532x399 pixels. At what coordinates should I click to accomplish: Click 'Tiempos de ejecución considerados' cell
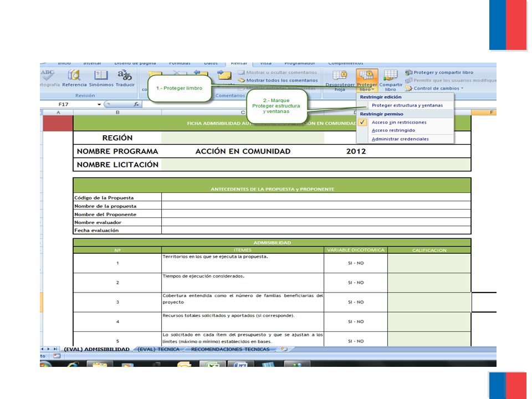click(x=243, y=283)
